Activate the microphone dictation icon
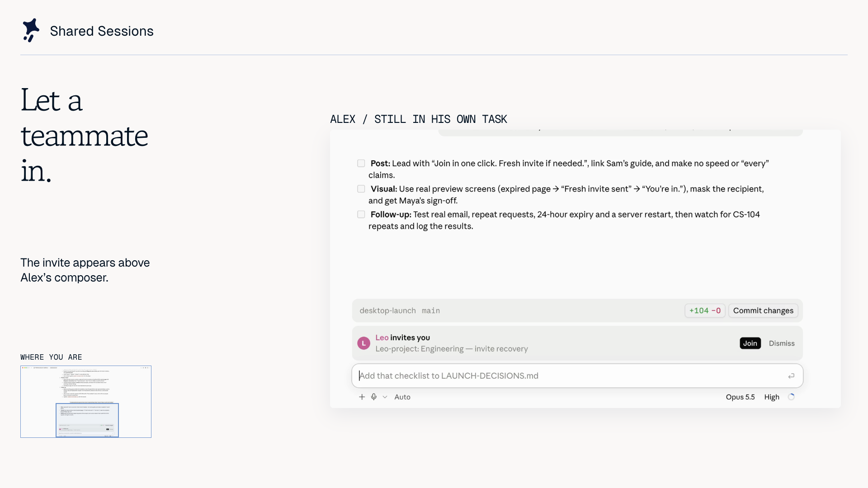 point(374,397)
